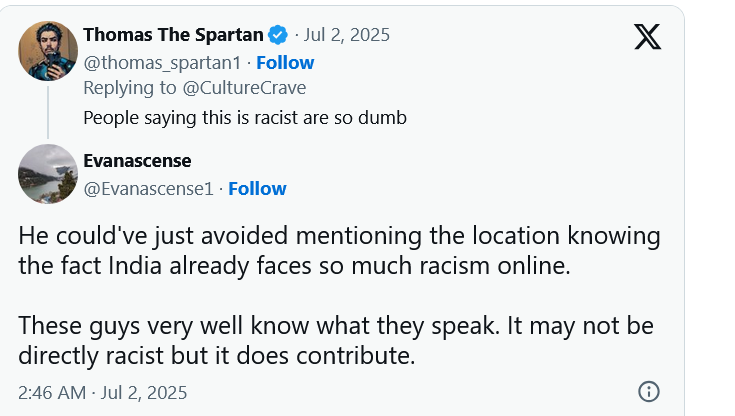This screenshot has width=735, height=416.
Task: Click Thomas The Spartan's profile avatar
Action: pyautogui.click(x=48, y=50)
